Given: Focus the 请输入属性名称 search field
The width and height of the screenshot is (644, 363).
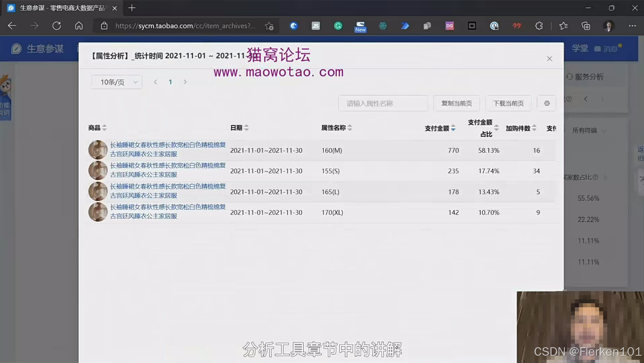Looking at the screenshot, I should 383,103.
